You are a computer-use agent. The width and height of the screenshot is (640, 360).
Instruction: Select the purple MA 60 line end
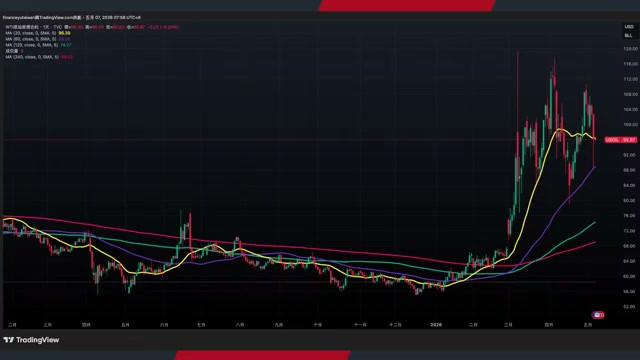(595, 167)
